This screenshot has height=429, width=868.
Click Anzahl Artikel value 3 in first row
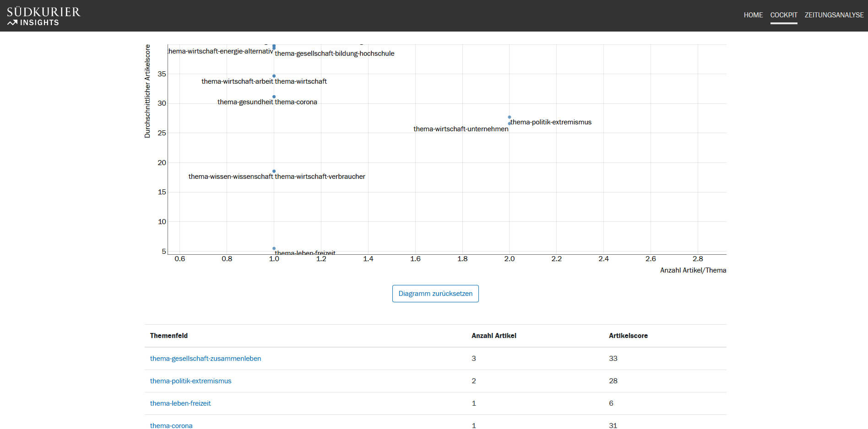point(474,359)
